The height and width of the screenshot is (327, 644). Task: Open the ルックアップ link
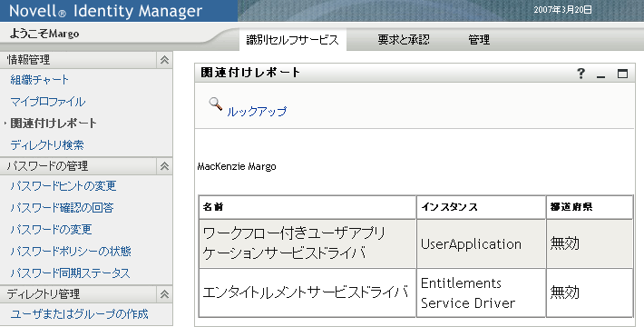coord(257,112)
